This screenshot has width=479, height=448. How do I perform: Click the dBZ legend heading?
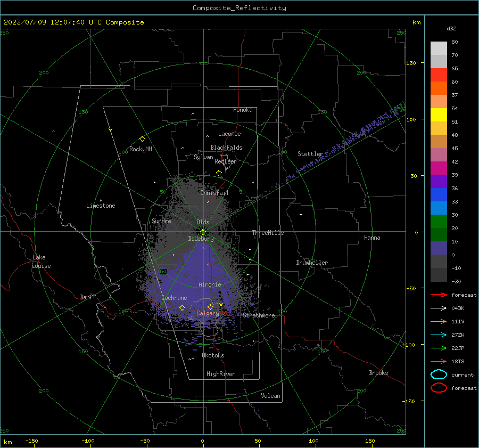(x=451, y=28)
